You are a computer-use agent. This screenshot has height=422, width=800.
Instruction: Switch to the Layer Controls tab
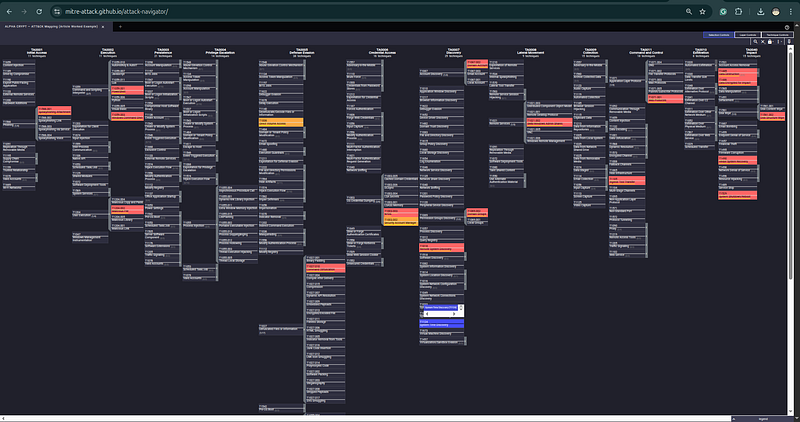[747, 35]
